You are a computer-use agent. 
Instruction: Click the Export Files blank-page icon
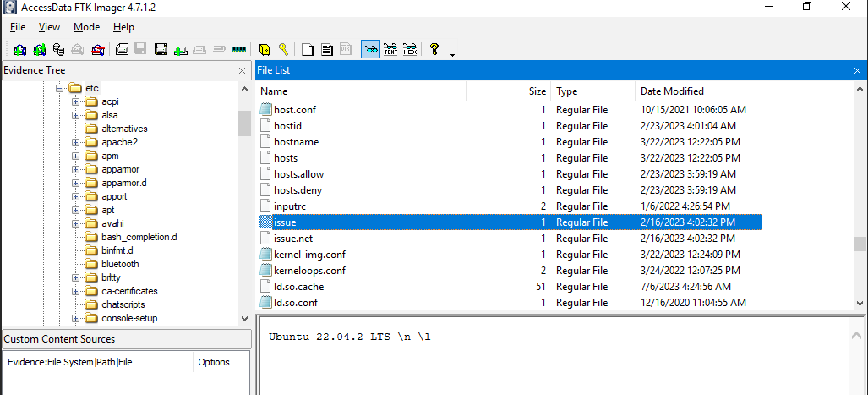click(x=308, y=49)
